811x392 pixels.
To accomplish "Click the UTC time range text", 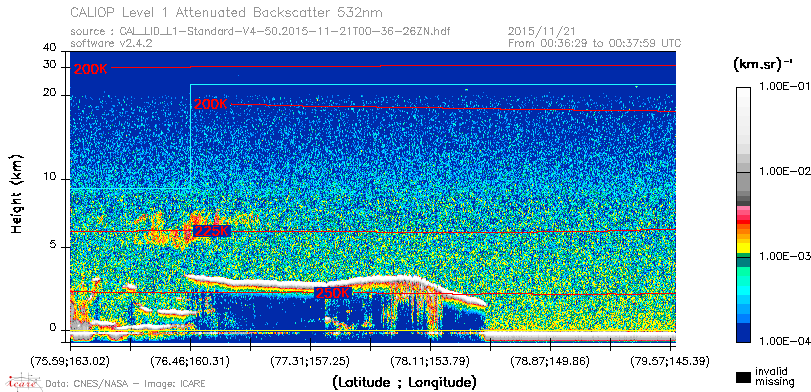I will tap(594, 43).
